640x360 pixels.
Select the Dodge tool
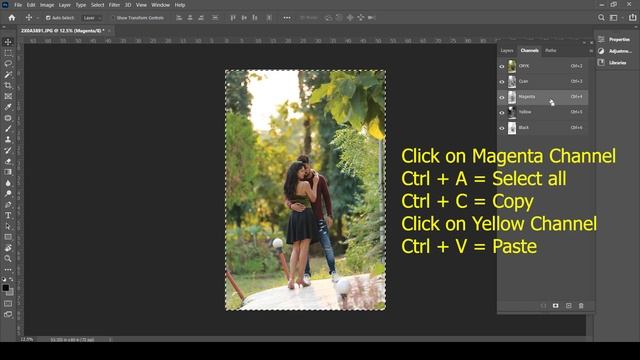pyautogui.click(x=8, y=193)
